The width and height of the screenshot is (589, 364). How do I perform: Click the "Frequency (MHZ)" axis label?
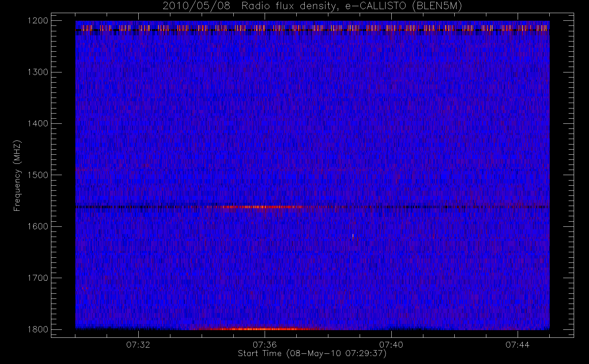17,175
